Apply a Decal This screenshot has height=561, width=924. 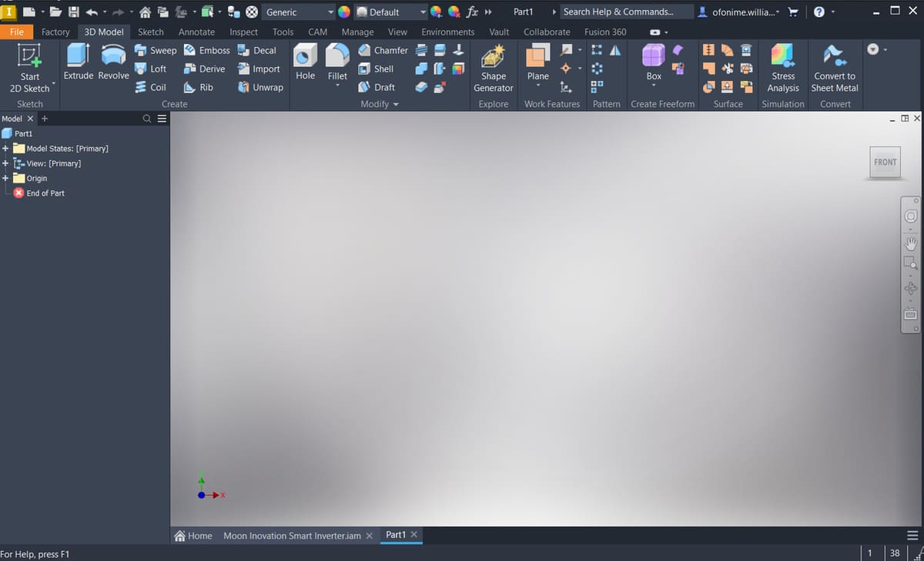pyautogui.click(x=256, y=50)
